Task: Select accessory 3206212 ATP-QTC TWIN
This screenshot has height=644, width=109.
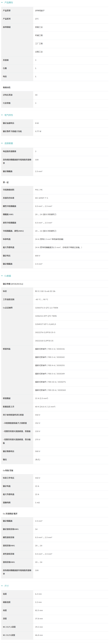Action: [x=46, y=316]
